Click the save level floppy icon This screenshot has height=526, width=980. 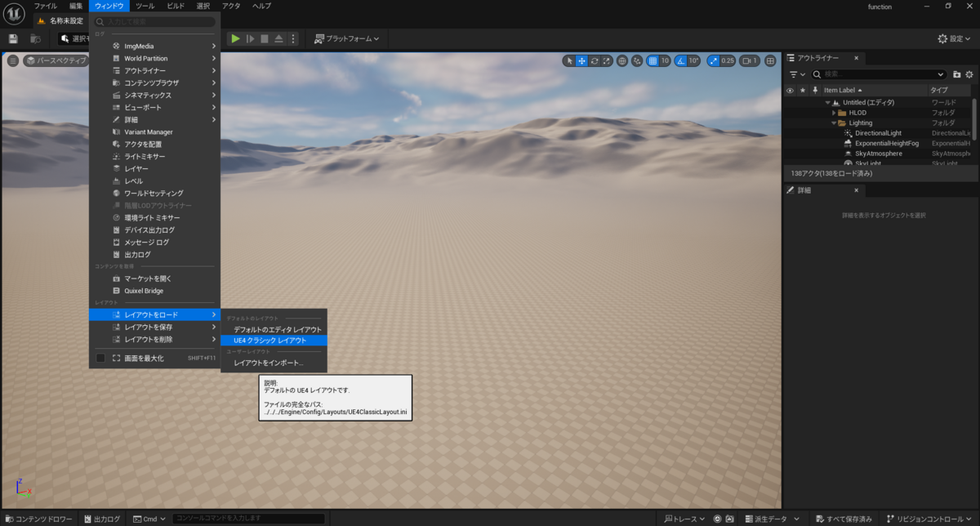pos(13,38)
